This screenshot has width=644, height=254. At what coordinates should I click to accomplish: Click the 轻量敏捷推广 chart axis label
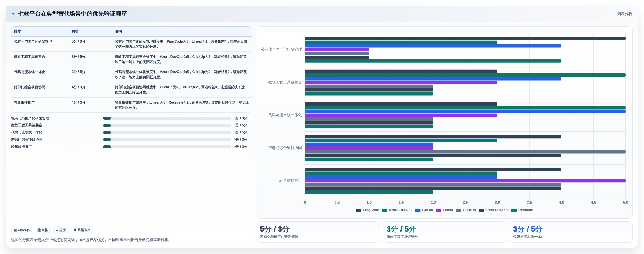290,181
